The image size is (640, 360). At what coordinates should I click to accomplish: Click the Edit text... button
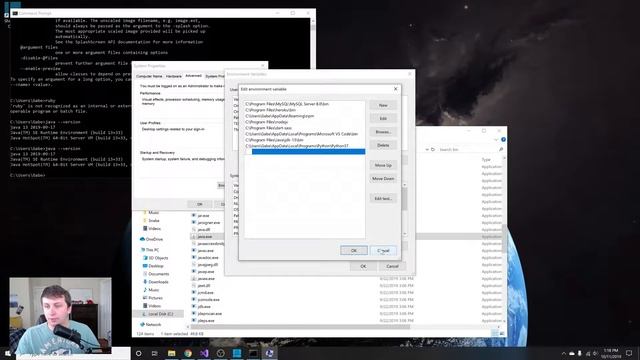[x=383, y=198]
